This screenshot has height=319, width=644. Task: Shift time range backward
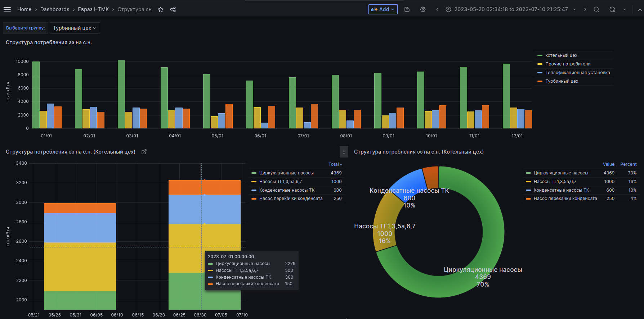[x=437, y=9]
